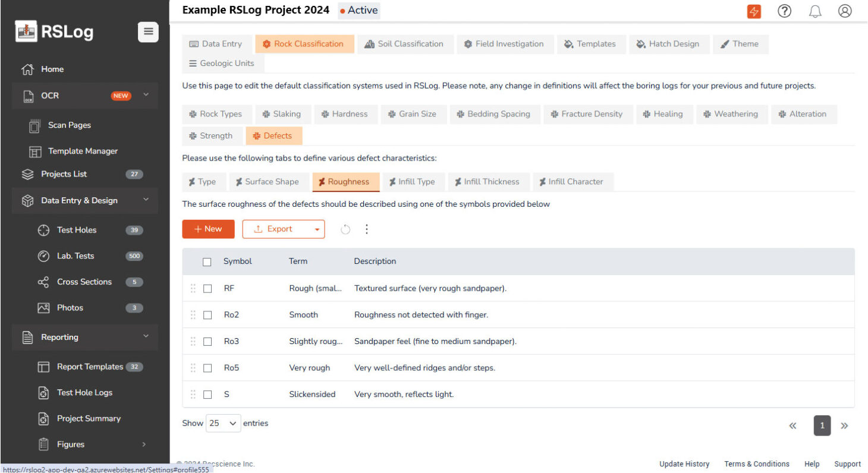This screenshot has width=868, height=473.
Task: Switch to the Geologic Units tab
Action: 222,64
